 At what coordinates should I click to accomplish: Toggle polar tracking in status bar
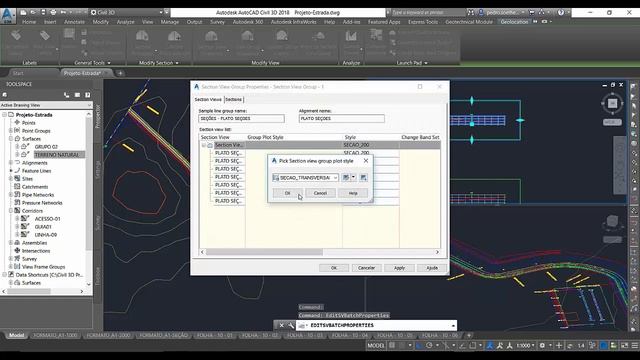tap(429, 346)
